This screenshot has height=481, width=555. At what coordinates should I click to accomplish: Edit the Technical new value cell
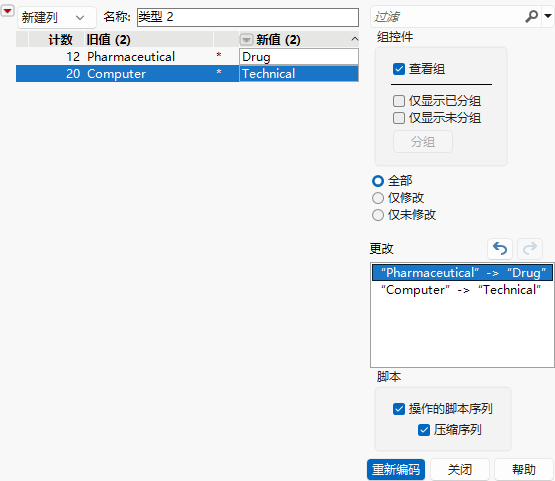pyautogui.click(x=299, y=74)
